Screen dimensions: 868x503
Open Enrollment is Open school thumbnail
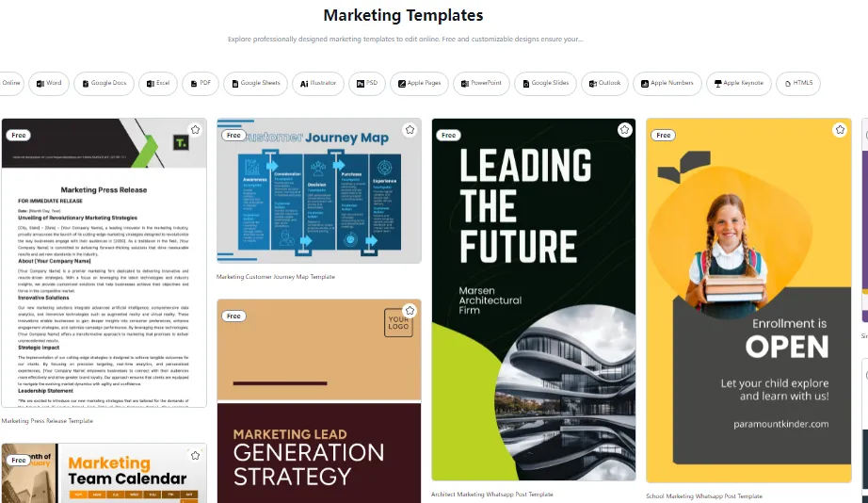(748, 300)
